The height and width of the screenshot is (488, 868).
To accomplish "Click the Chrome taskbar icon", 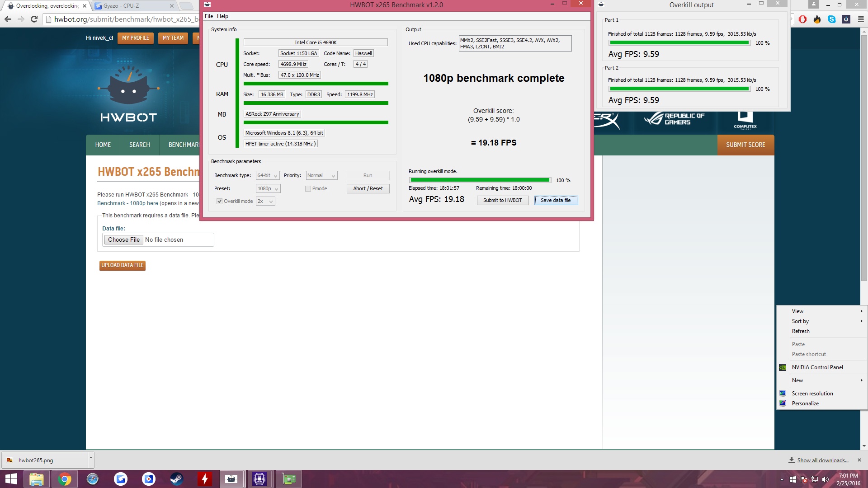I will pos(65,479).
